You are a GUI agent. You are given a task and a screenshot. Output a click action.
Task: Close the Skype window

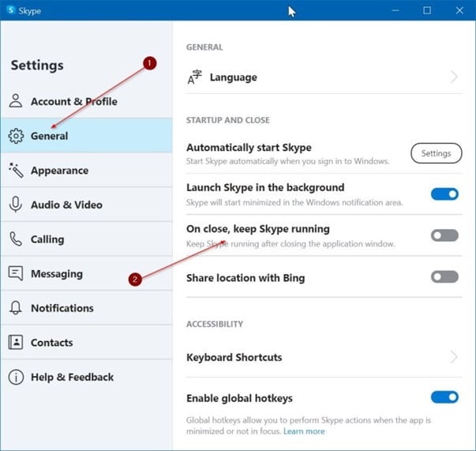coord(459,10)
